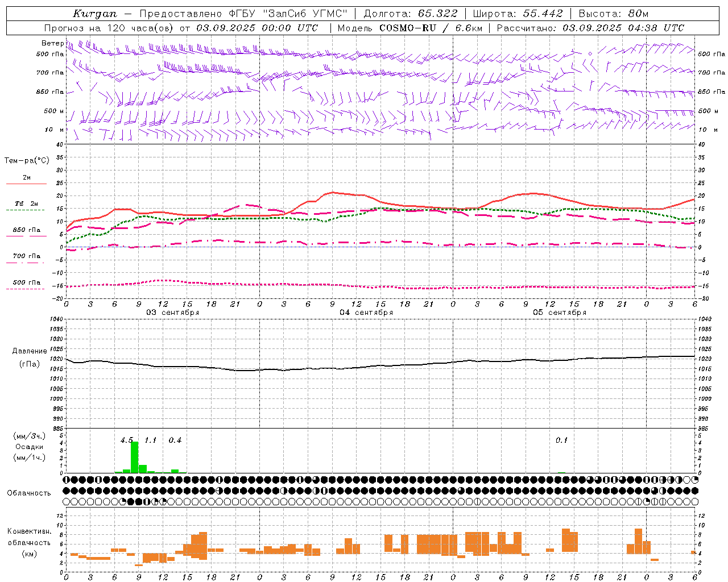The image size is (728, 582).
Task: Select the 700 гПа temperature legend entry
Action: click(27, 256)
